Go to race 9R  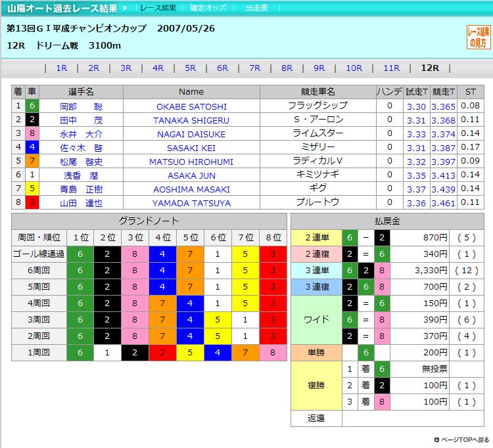click(x=319, y=68)
